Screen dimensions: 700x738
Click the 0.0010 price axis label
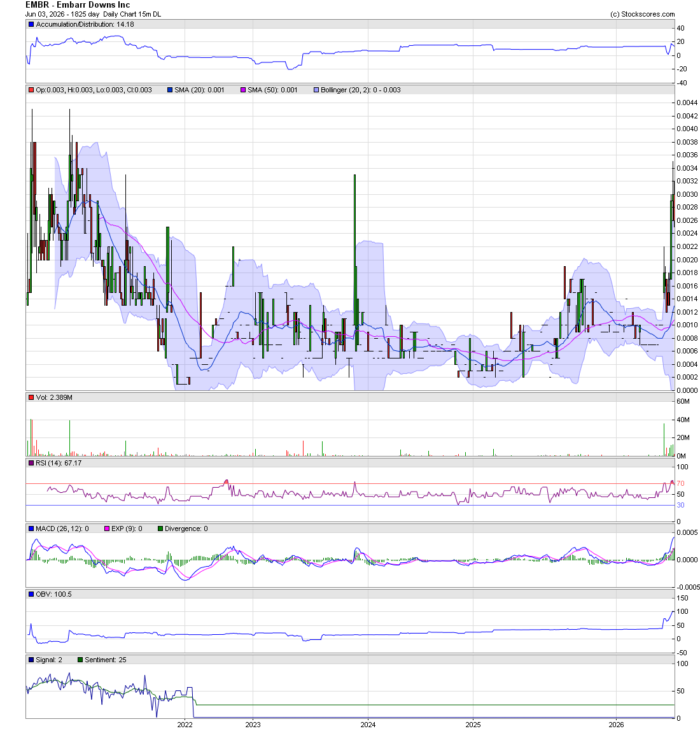click(687, 325)
